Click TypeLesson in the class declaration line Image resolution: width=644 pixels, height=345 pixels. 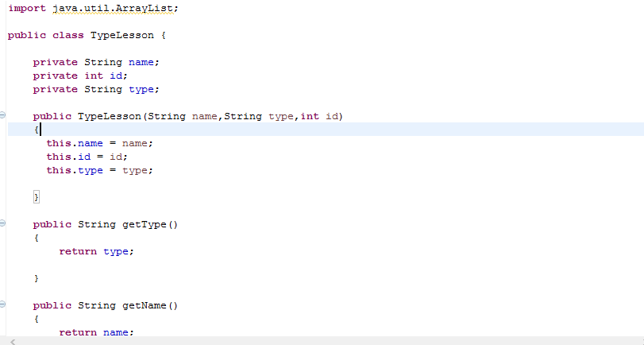[x=122, y=35]
